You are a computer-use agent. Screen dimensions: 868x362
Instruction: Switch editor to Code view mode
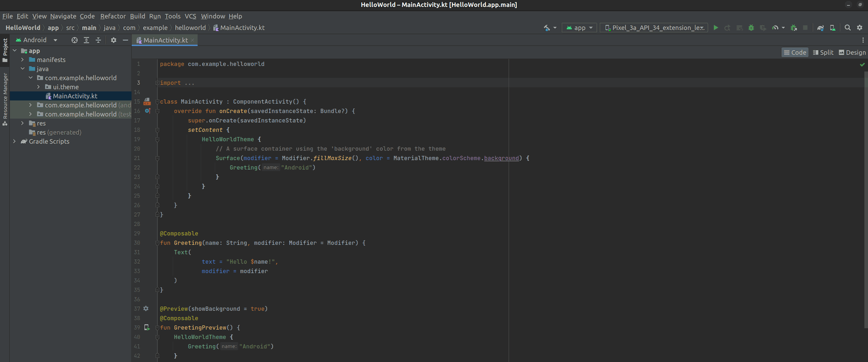[x=795, y=52]
